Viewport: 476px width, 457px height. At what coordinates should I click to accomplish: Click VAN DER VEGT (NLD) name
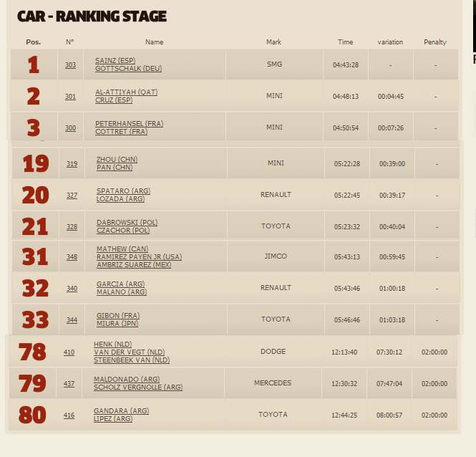[129, 352]
